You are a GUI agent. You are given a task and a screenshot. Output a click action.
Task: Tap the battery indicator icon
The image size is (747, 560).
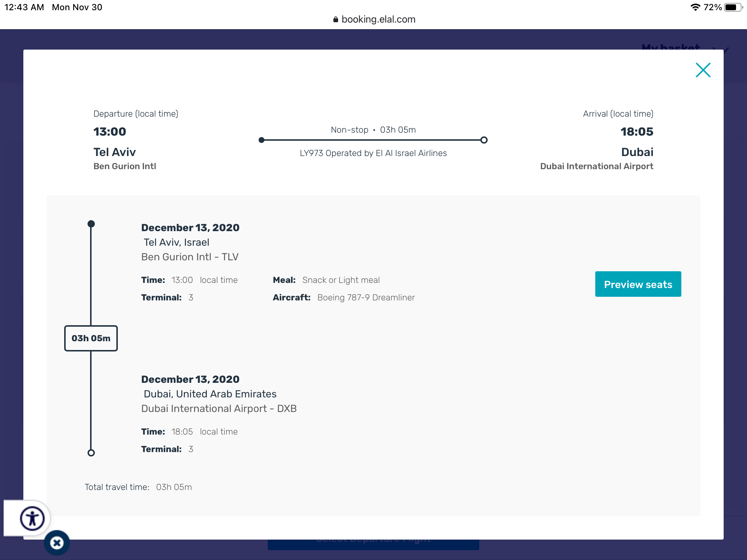point(733,7)
